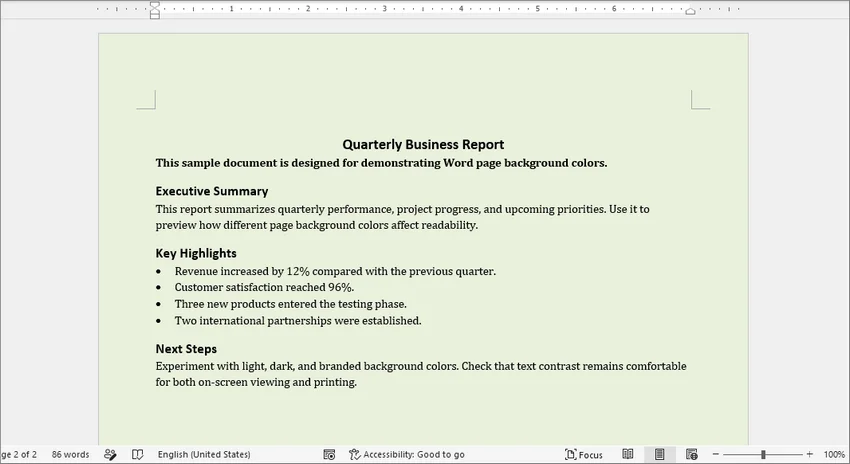
Task: Click the Quarterly Business Report title
Action: (423, 144)
